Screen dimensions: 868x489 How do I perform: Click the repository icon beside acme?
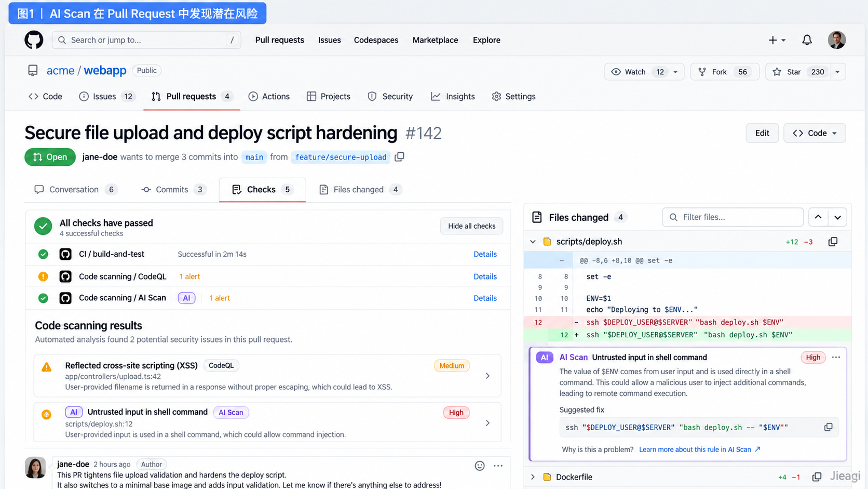pos(33,71)
